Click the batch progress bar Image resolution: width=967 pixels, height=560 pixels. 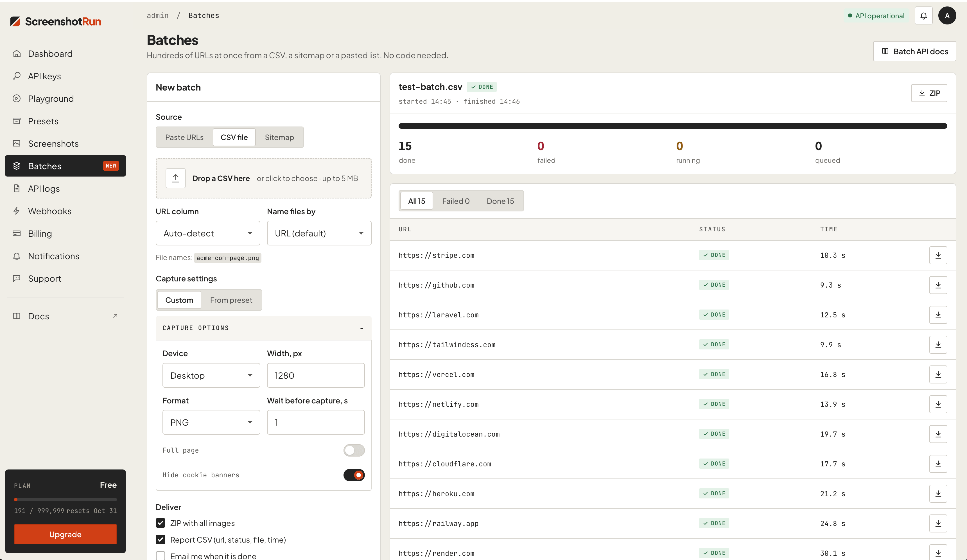click(673, 126)
